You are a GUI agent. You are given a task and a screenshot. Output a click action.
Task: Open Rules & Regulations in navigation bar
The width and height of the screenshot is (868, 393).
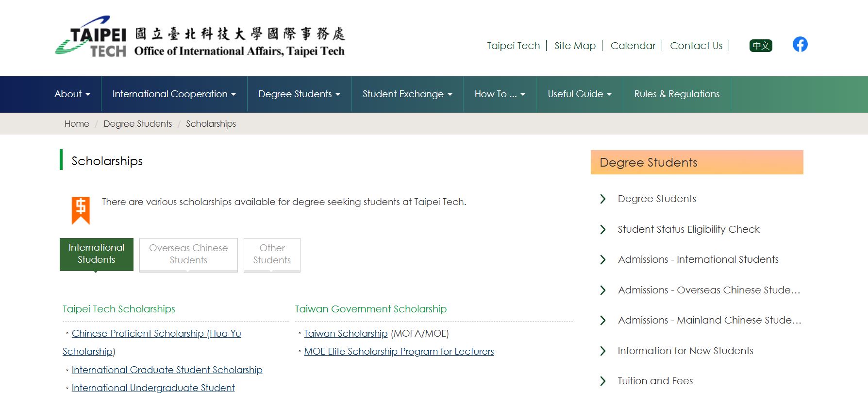pos(677,94)
